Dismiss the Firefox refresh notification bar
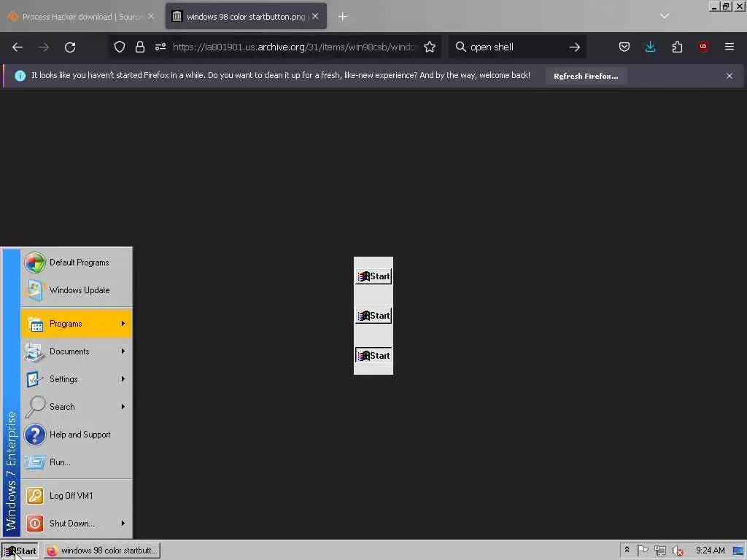This screenshot has height=560, width=747. coord(729,76)
